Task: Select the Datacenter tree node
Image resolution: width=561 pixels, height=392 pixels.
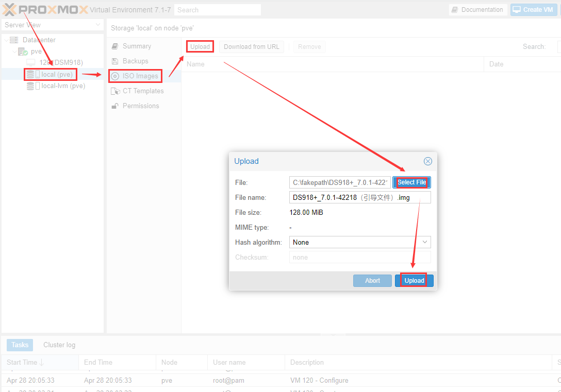Action: click(39, 40)
